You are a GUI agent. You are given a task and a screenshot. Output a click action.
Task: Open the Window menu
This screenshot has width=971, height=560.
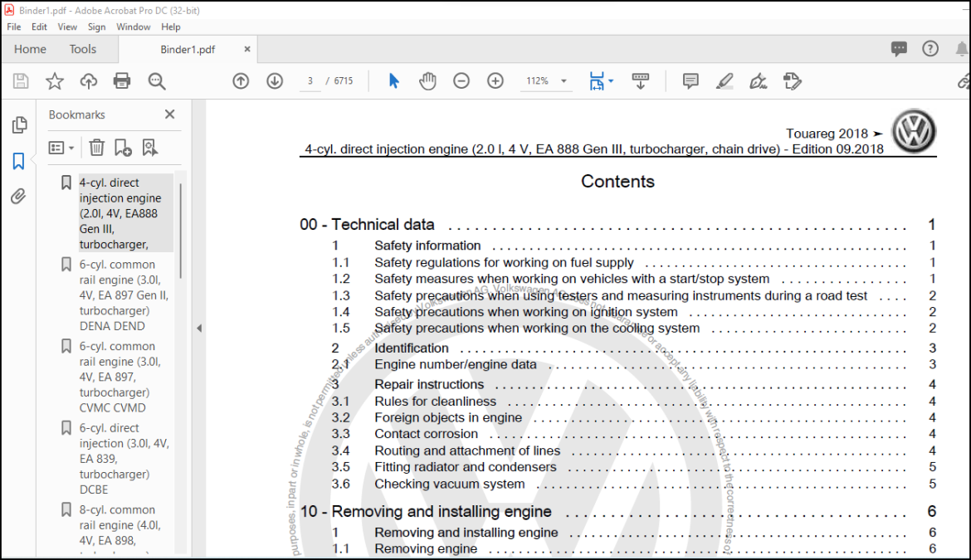pyautogui.click(x=133, y=27)
